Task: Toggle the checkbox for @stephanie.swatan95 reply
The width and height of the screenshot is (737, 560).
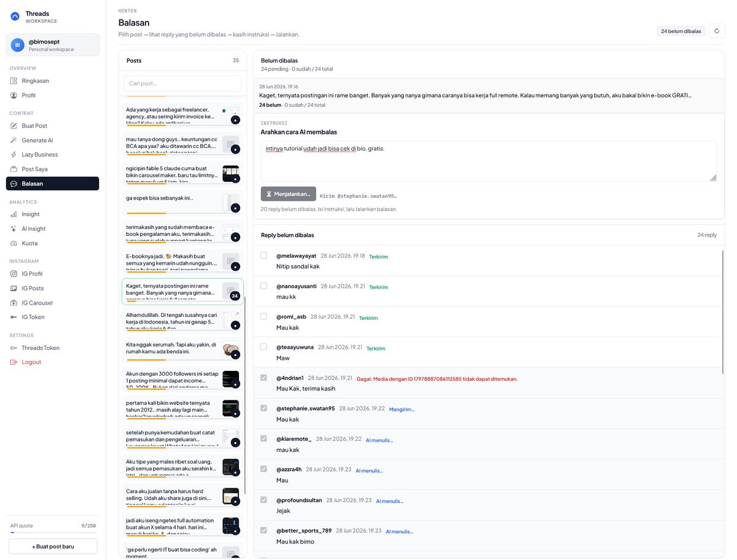Action: pyautogui.click(x=263, y=408)
